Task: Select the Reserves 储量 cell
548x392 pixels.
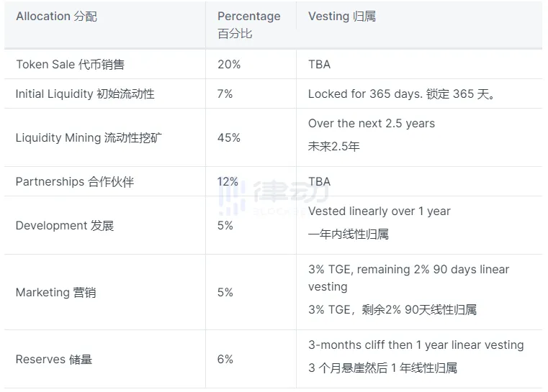Action: pyautogui.click(x=54, y=360)
